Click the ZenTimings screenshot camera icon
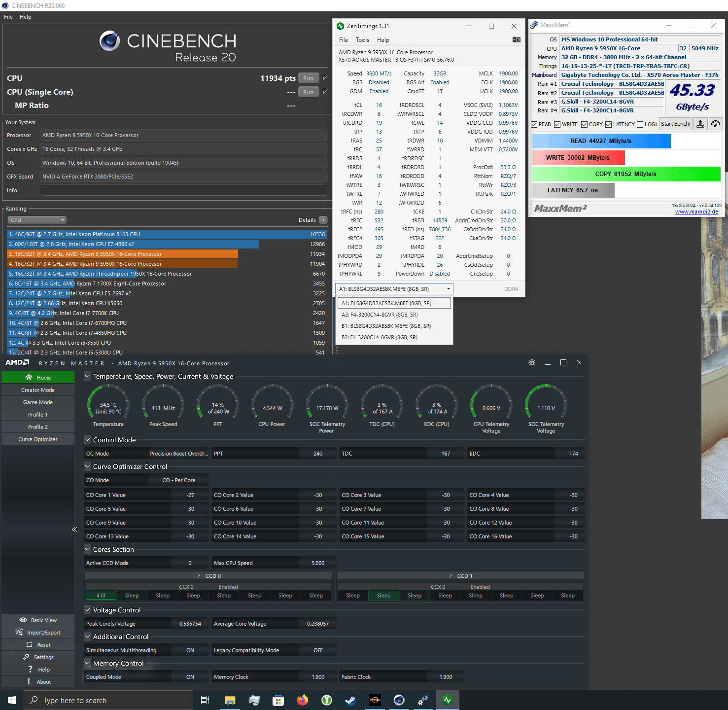This screenshot has height=710, width=728. coord(516,39)
